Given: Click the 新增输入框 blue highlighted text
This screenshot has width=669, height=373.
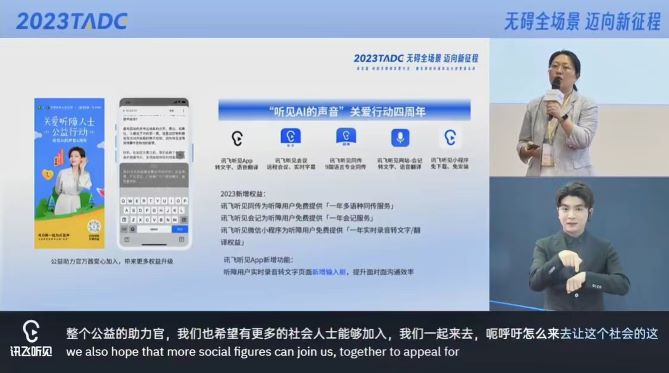Looking at the screenshot, I should (329, 272).
